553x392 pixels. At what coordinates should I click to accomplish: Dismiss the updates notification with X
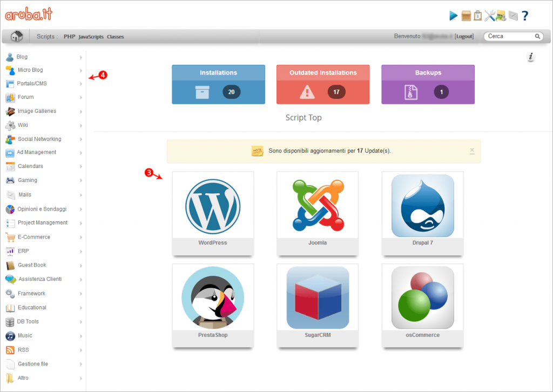[472, 151]
